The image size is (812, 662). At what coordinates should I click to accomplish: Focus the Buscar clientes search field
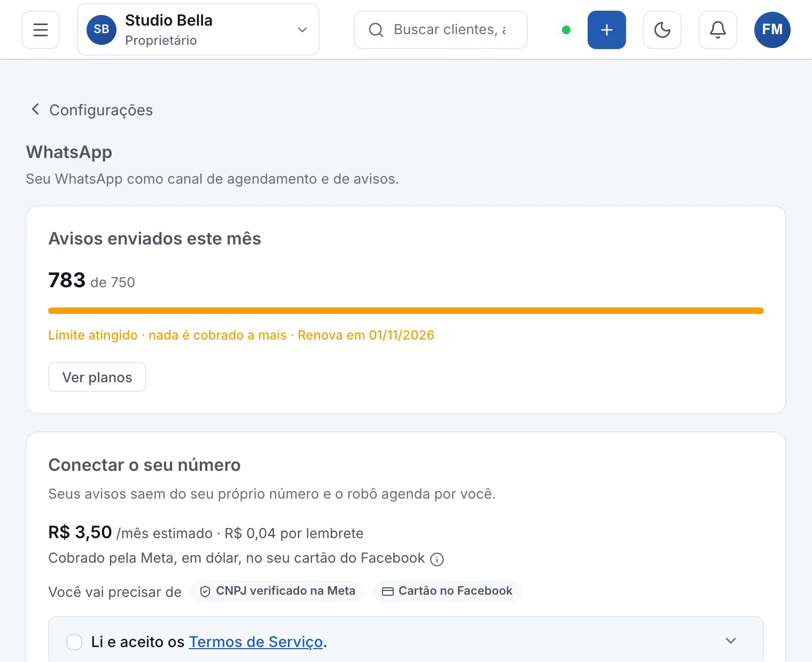pos(441,30)
